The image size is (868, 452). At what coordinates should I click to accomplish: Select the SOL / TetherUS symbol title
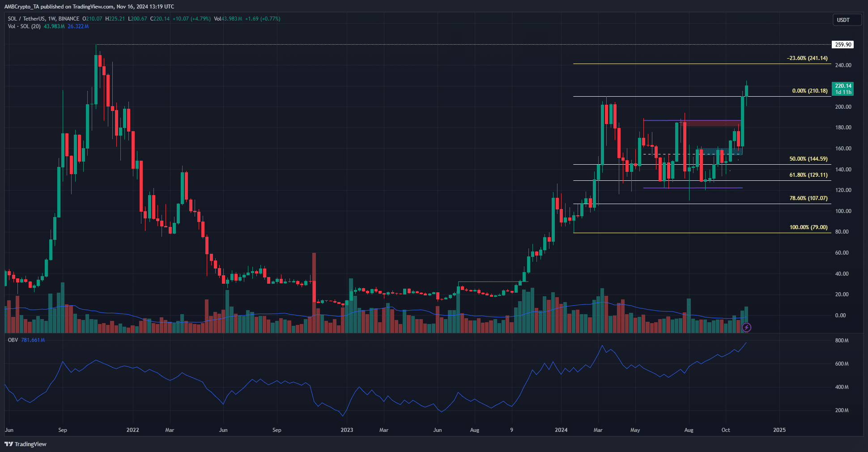[44, 19]
